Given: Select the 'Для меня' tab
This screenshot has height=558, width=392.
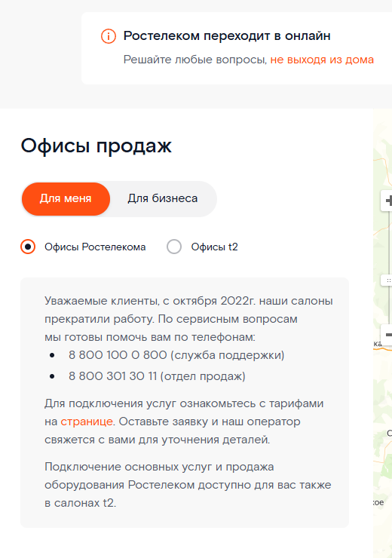Looking at the screenshot, I should [x=66, y=198].
